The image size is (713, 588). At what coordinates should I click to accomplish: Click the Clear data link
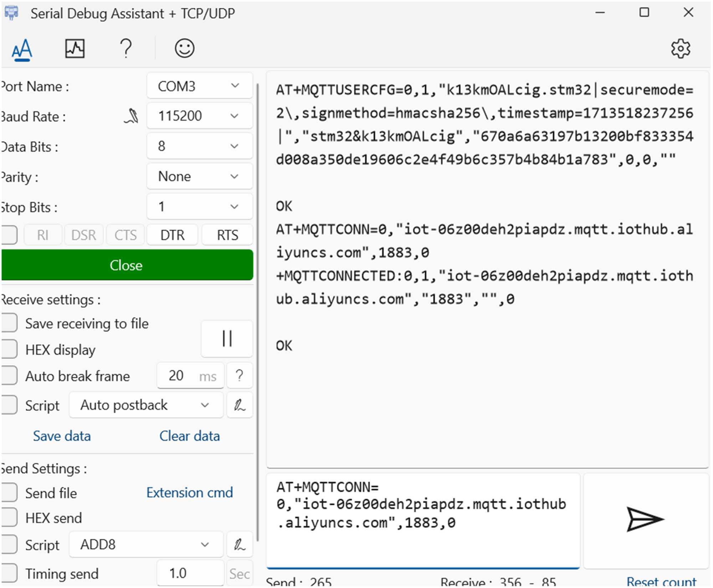[189, 436]
